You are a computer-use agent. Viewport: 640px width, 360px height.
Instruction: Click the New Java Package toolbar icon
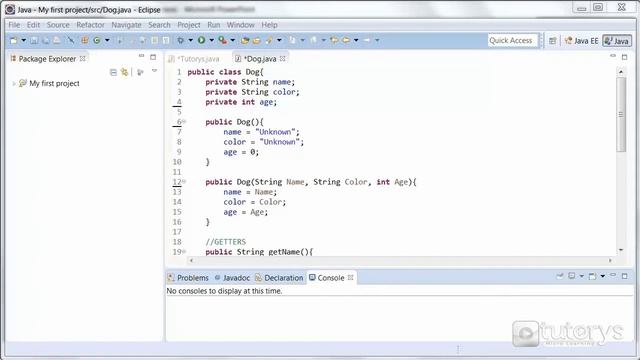[x=84, y=40]
